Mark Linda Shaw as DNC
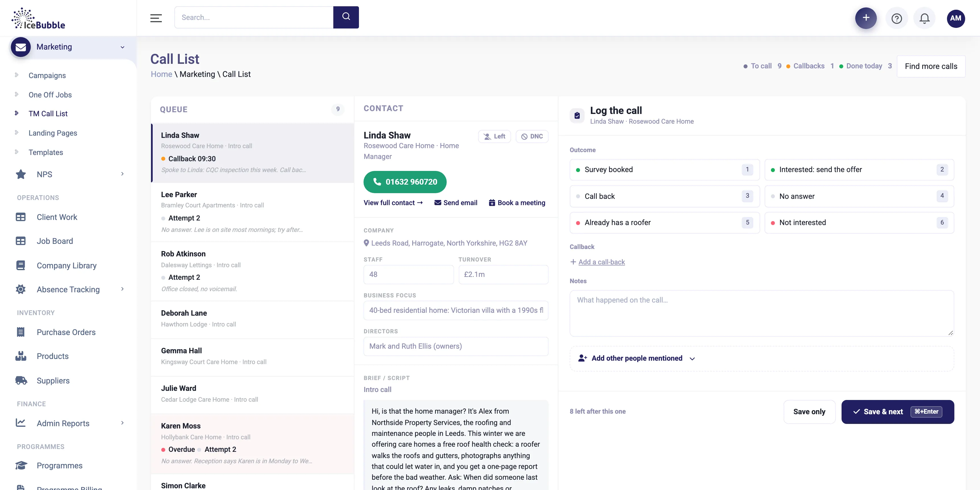This screenshot has height=490, width=980. click(532, 136)
